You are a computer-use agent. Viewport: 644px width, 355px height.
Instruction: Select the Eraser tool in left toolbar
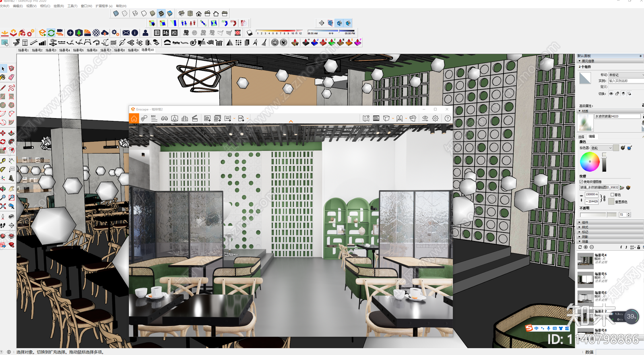pyautogui.click(x=11, y=77)
